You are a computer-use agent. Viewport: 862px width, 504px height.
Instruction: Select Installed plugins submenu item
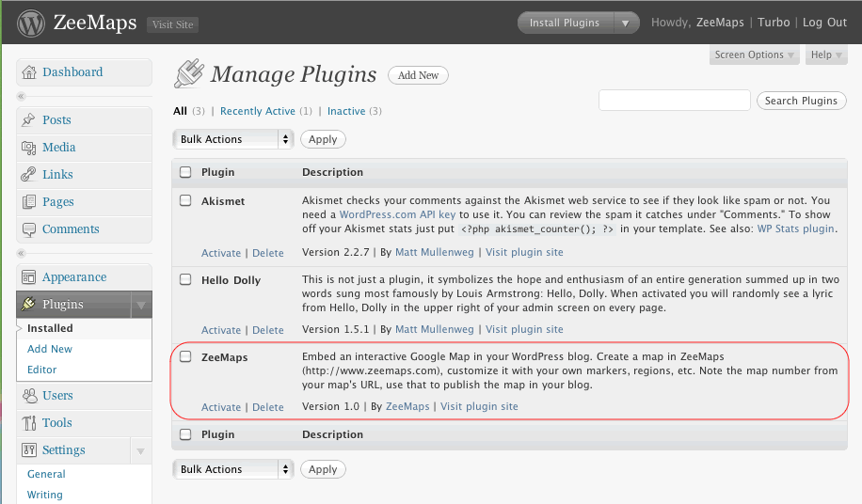50,328
